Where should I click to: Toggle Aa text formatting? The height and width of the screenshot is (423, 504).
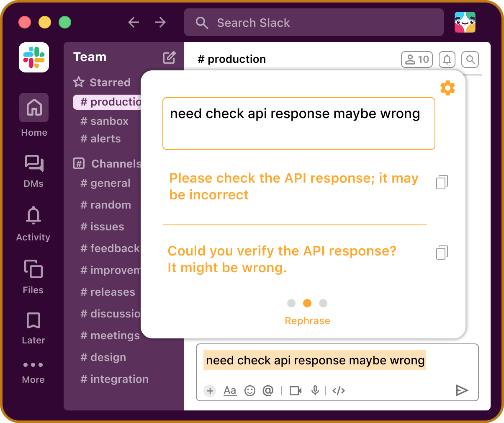[x=230, y=391]
